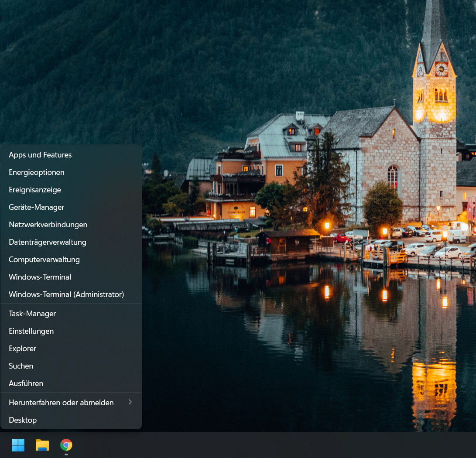476x458 pixels.
Task: Expand Herunterfahren oder abmelden submenu
Action: (x=72, y=403)
